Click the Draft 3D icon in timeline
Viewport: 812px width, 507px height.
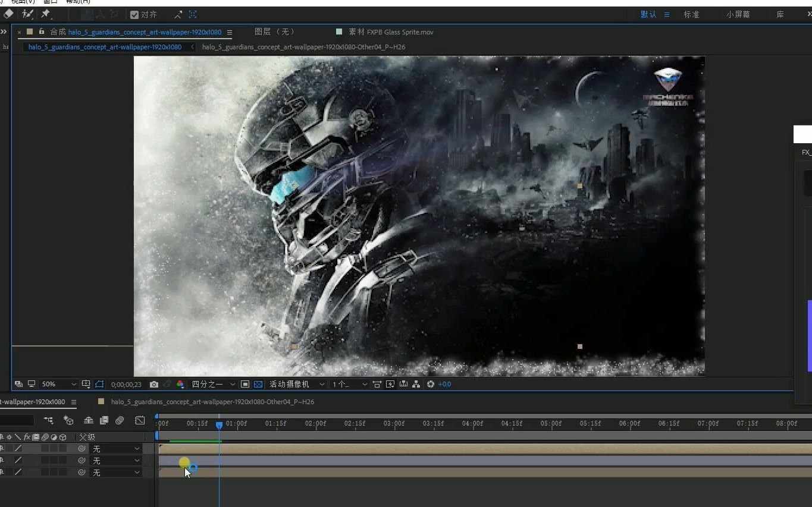click(68, 420)
